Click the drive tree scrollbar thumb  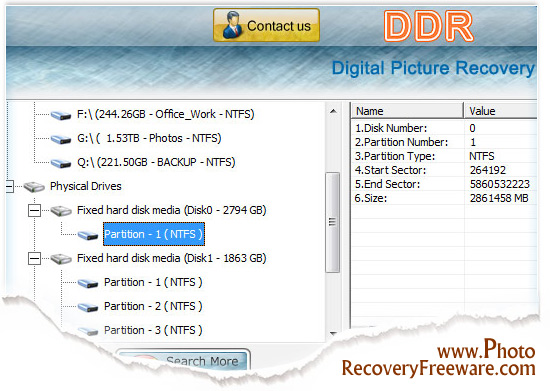click(332, 222)
